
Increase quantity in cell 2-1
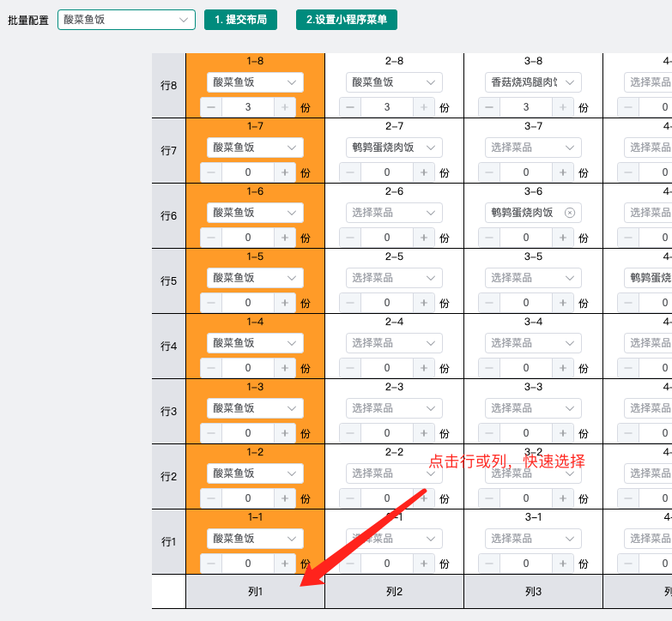coord(424,564)
